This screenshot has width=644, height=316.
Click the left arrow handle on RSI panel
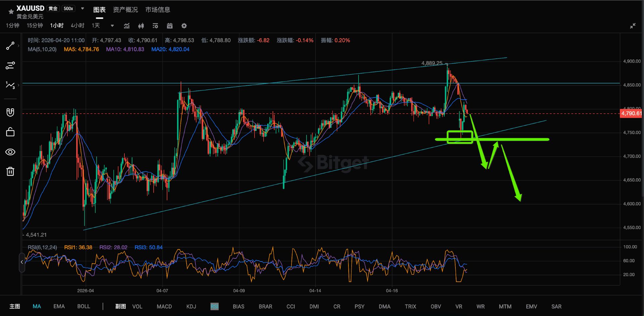pos(22,262)
